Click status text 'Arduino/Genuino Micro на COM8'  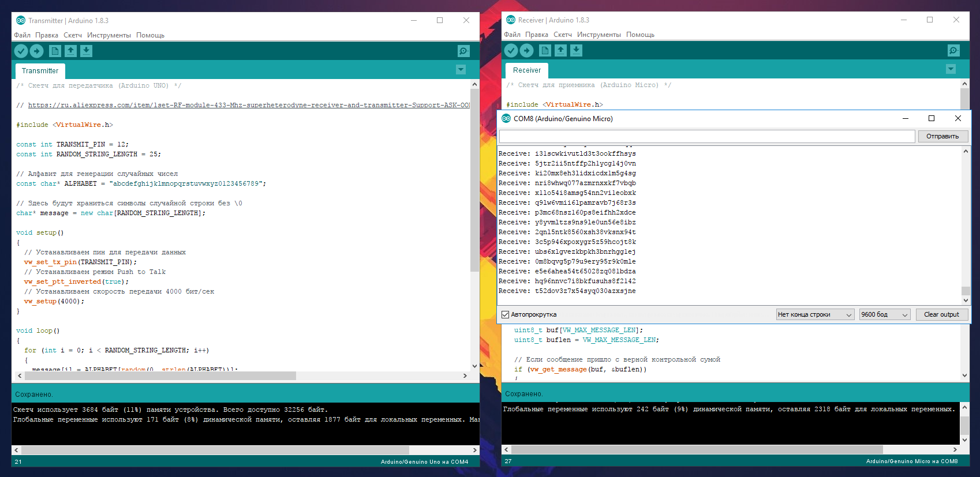coord(912,461)
